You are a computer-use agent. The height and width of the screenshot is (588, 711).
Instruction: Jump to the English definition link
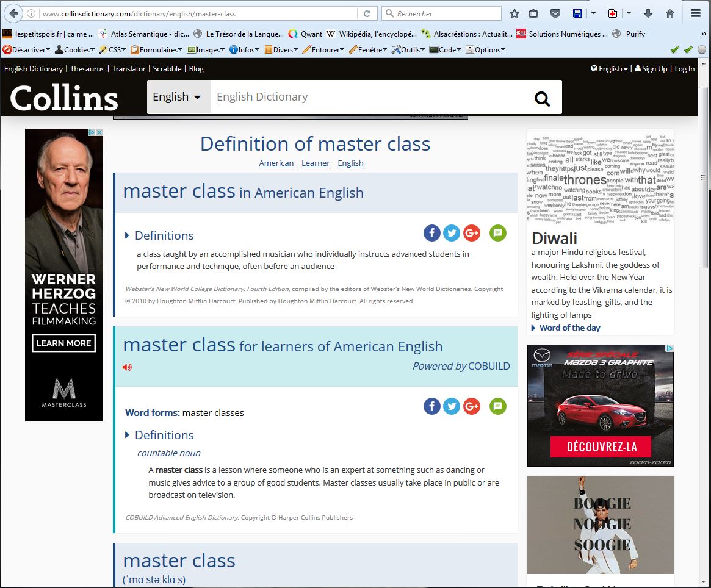click(350, 163)
